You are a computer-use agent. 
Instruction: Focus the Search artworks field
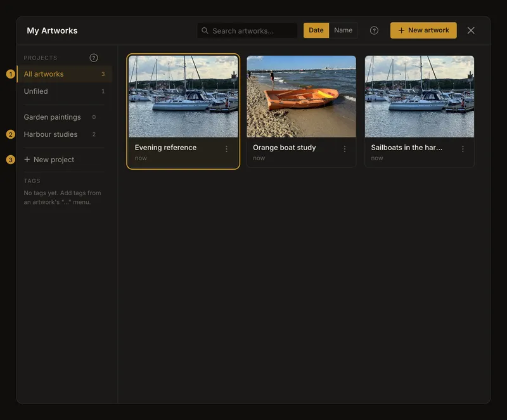pos(247,30)
